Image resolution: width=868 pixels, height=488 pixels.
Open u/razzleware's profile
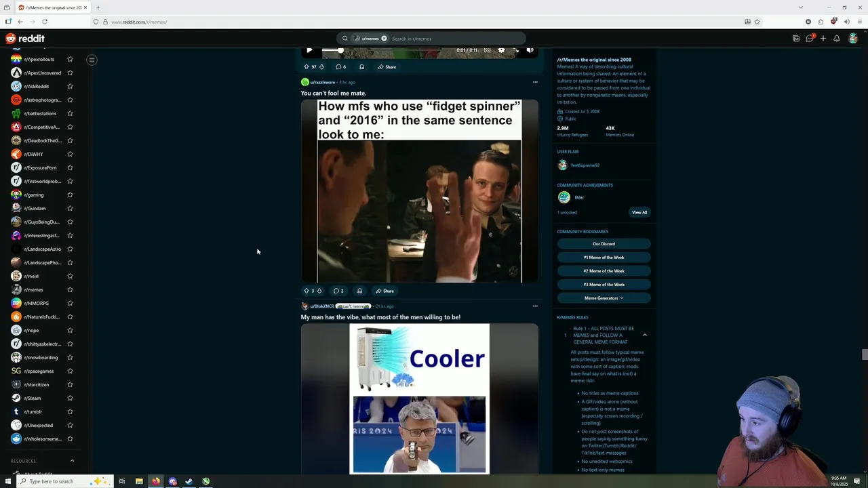(x=323, y=82)
